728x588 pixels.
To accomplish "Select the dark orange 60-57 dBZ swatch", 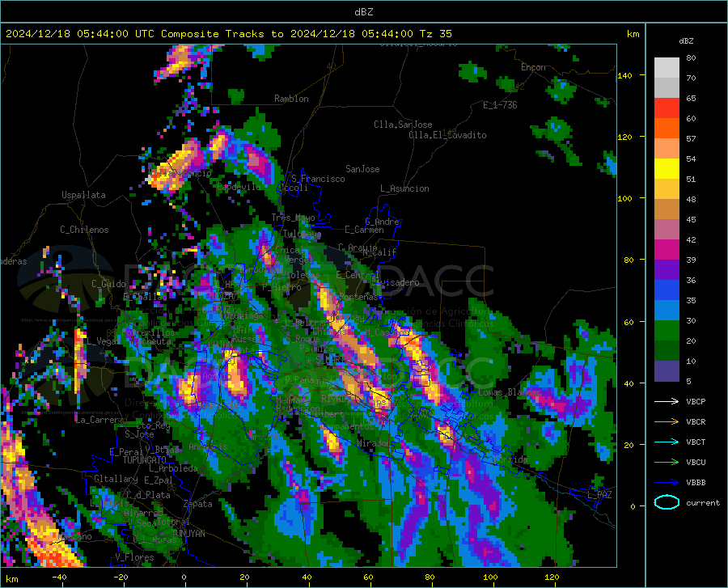I will 667,129.
